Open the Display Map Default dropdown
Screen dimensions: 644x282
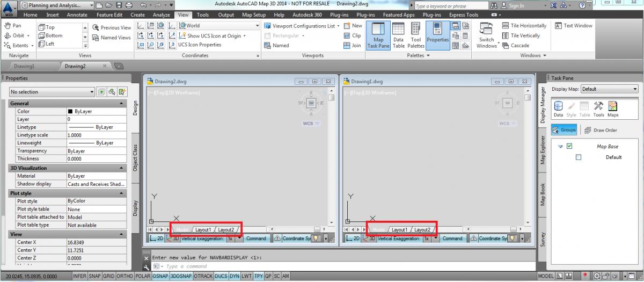(610, 89)
